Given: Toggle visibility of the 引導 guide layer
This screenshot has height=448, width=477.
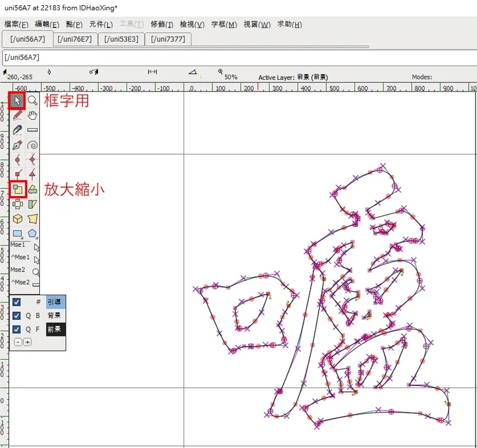Looking at the screenshot, I should click(16, 302).
